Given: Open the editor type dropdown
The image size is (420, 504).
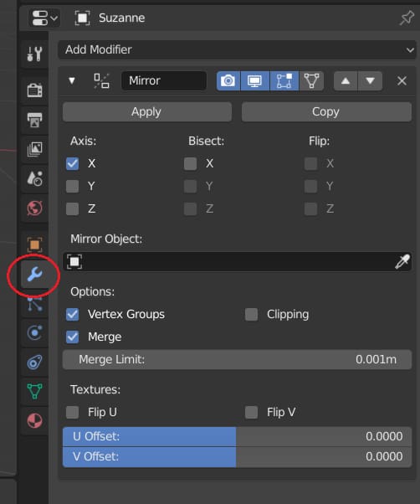Looking at the screenshot, I should coord(44,18).
